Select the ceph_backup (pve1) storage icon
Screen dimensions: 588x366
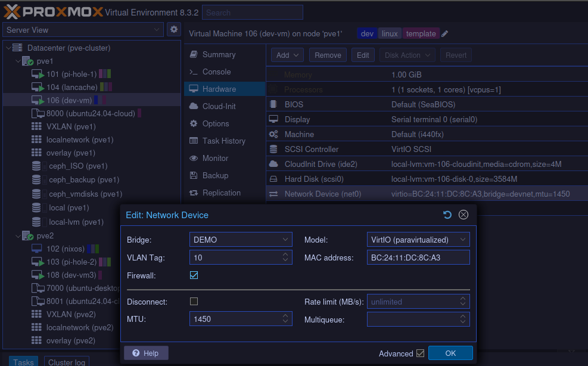pos(37,179)
